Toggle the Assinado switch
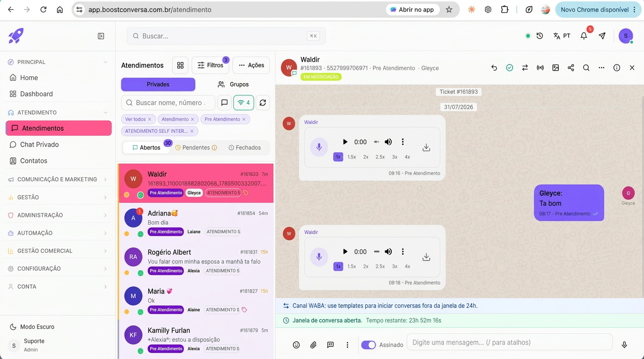The width and height of the screenshot is (644, 359). pos(368,345)
